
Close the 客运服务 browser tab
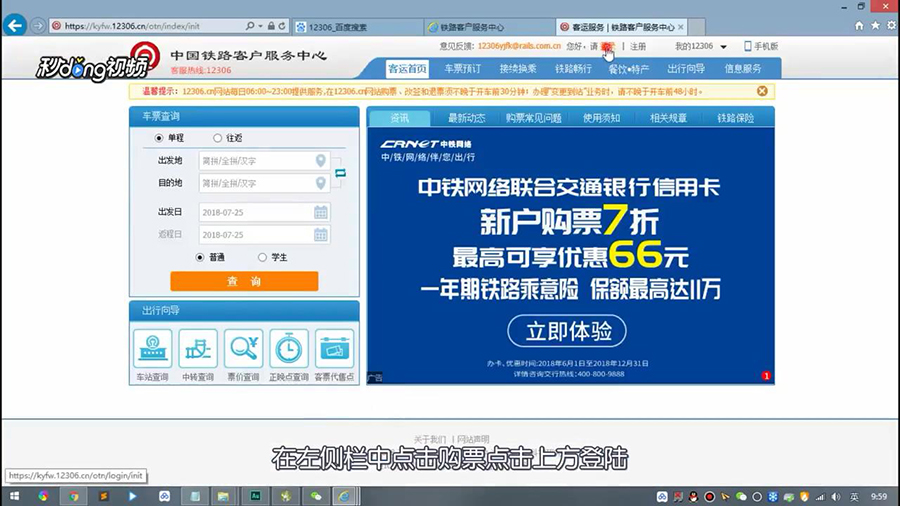point(681,27)
